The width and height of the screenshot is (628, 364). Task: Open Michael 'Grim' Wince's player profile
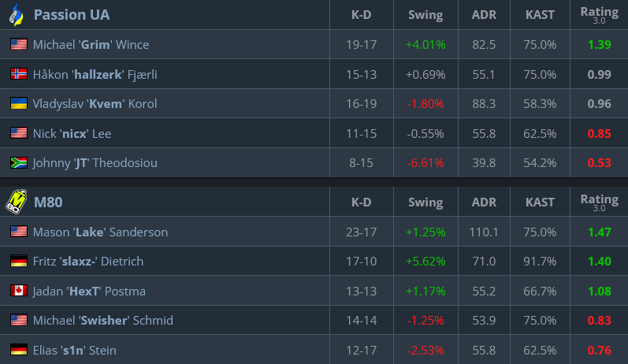(x=91, y=45)
